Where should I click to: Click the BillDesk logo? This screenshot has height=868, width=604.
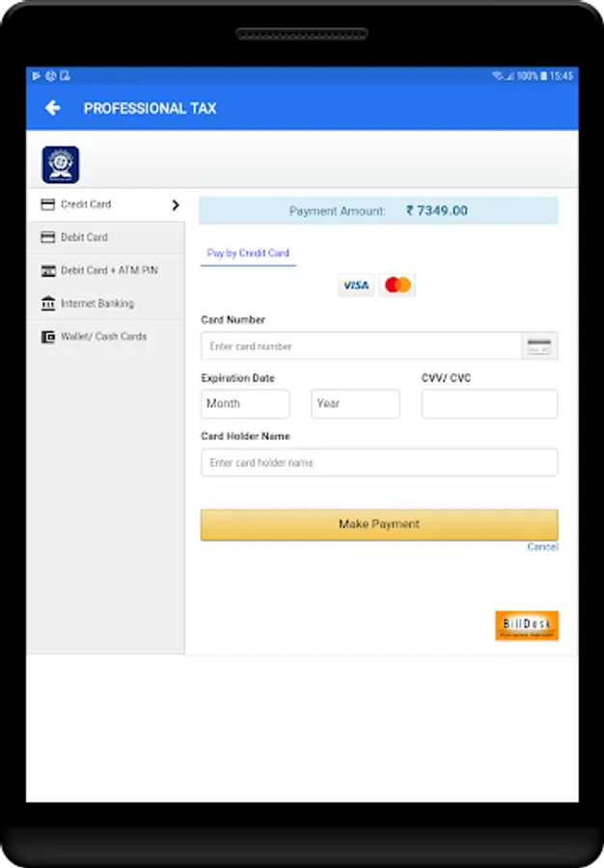point(527,626)
